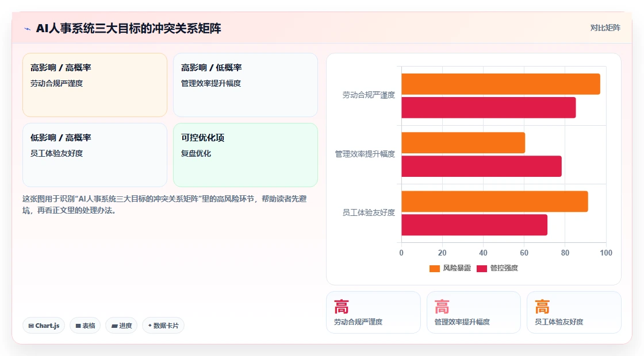Click red 管控强度 bar for 劳动合规严谨度
Image resolution: width=644 pixels, height=356 pixels.
click(489, 107)
